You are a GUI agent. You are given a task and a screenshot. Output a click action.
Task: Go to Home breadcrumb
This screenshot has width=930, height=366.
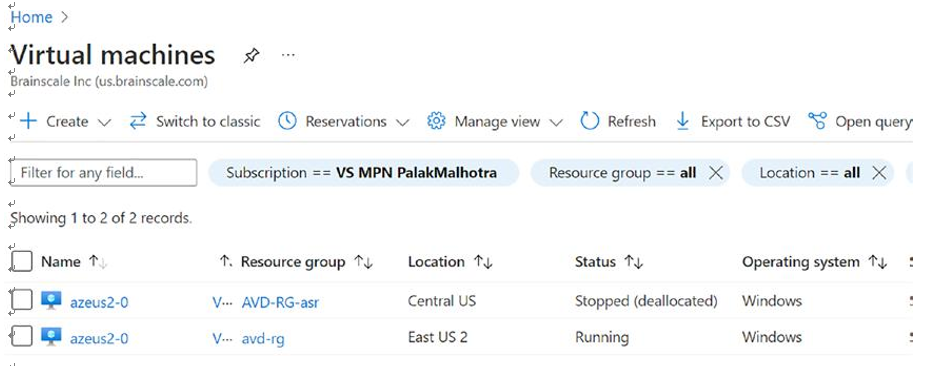tap(32, 17)
